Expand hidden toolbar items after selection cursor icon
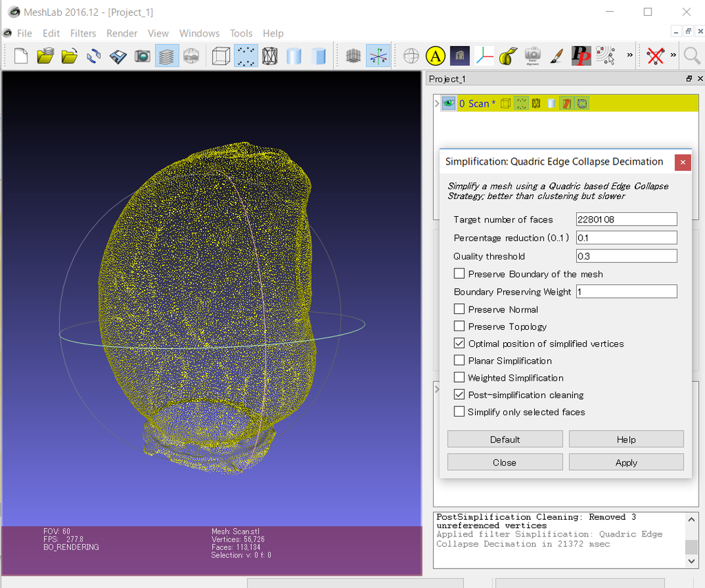The height and width of the screenshot is (588, 705). (x=630, y=55)
